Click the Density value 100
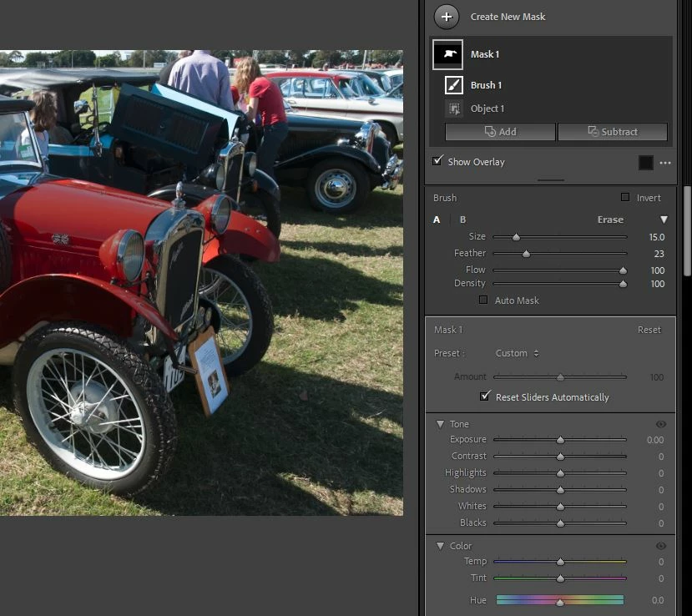692x616 pixels. [657, 284]
